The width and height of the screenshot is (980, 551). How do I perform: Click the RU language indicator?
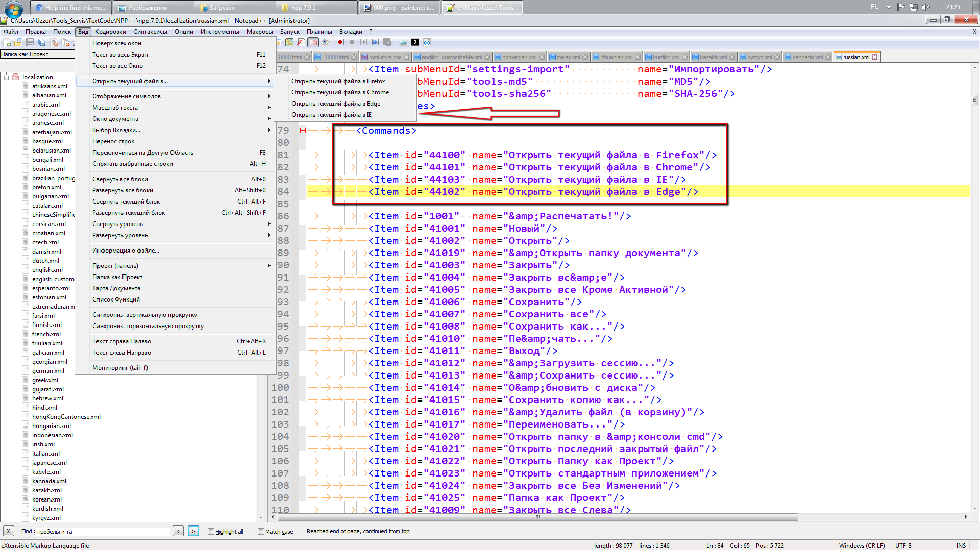pos(875,7)
